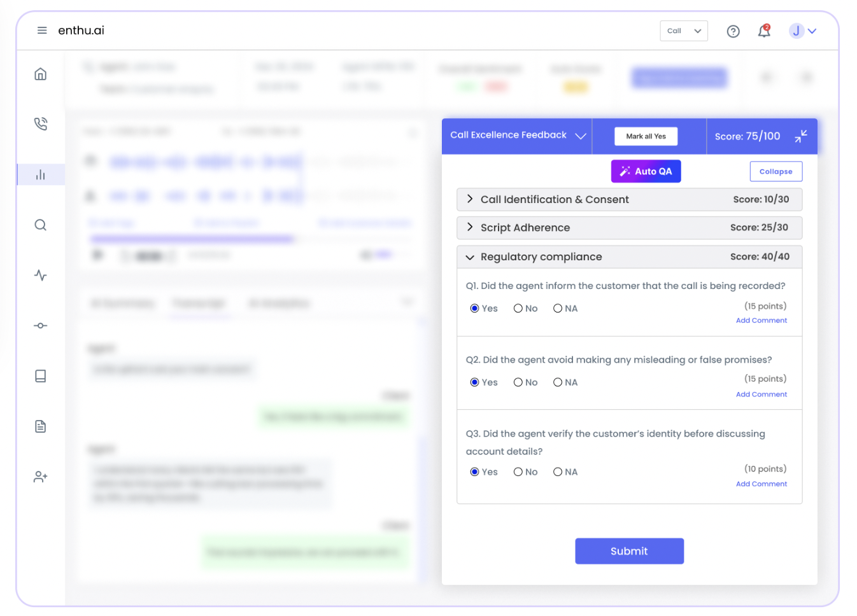Click the Score: 40/40 value
857x616 pixels.
(760, 256)
